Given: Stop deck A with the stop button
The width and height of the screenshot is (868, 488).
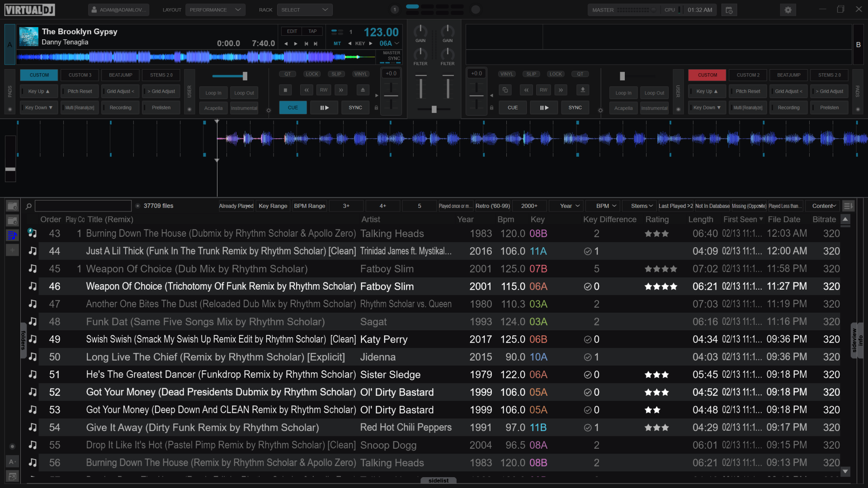Looking at the screenshot, I should [x=285, y=90].
